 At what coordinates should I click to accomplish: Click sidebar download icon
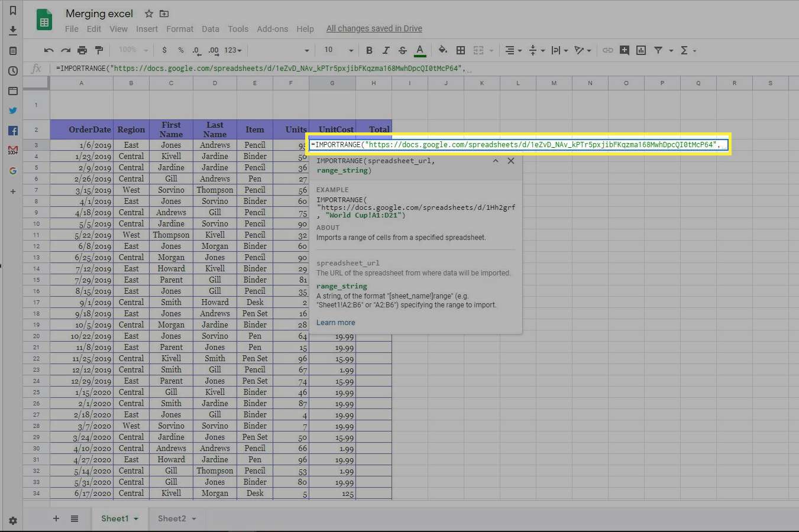[13, 31]
